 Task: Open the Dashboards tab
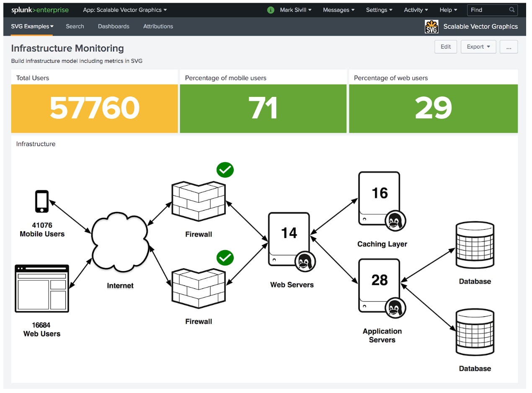point(114,26)
